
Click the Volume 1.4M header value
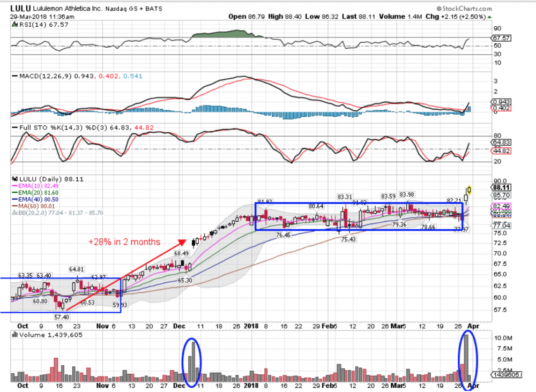click(400, 17)
